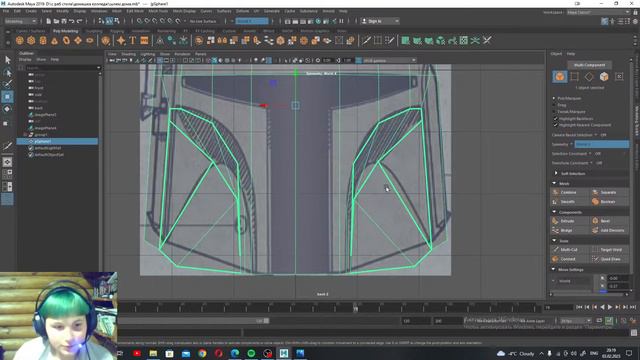Open the Create menu
The height and width of the screenshot is (360, 640).
tap(31, 11)
